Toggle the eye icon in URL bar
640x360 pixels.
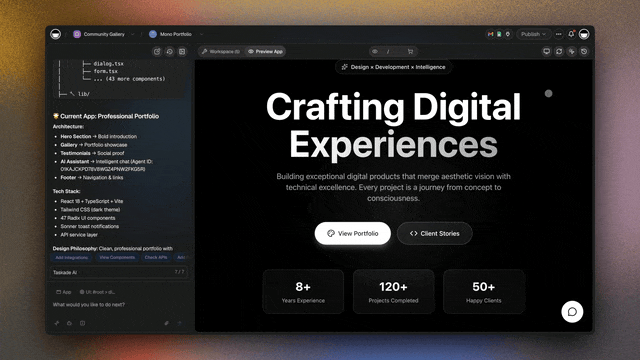(375, 51)
